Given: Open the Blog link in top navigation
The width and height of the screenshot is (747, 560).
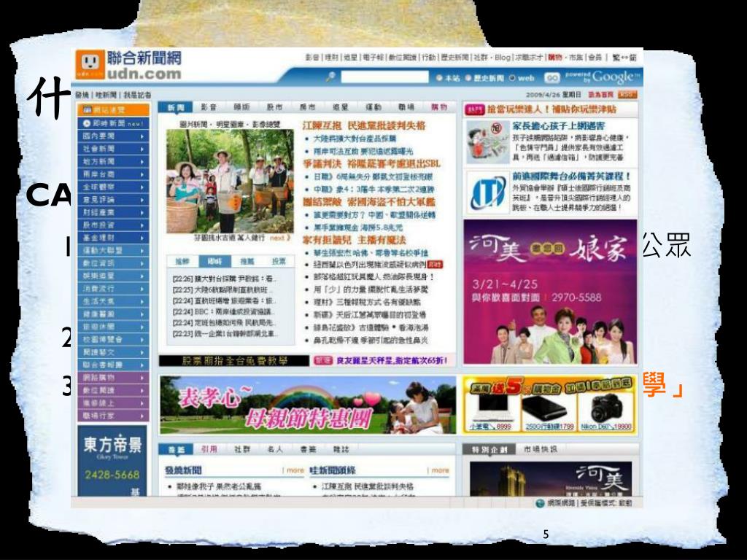Looking at the screenshot, I should tap(502, 58).
